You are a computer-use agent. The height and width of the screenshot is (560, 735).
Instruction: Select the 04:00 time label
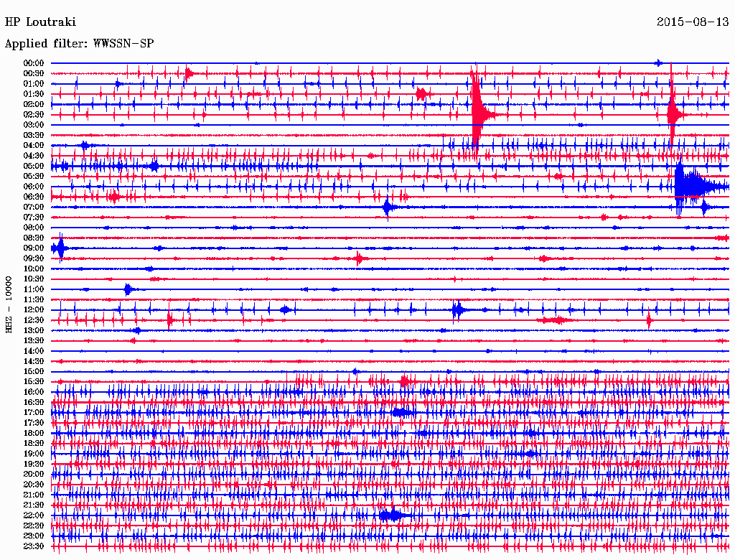[x=34, y=146]
